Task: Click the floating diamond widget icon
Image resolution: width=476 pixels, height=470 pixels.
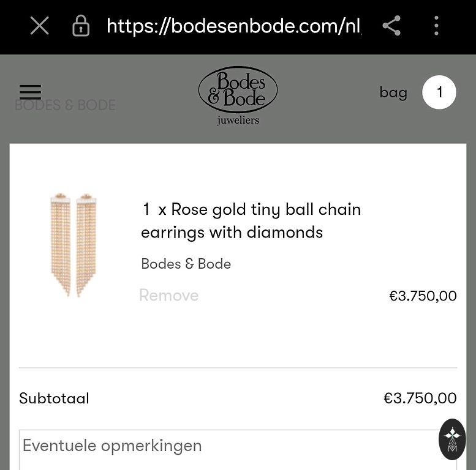Action: (453, 439)
